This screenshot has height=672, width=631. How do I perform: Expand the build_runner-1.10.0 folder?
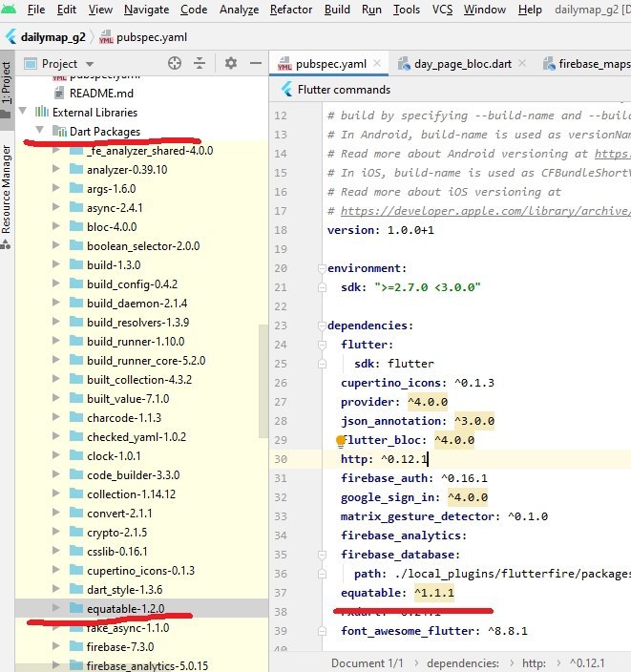tap(55, 340)
